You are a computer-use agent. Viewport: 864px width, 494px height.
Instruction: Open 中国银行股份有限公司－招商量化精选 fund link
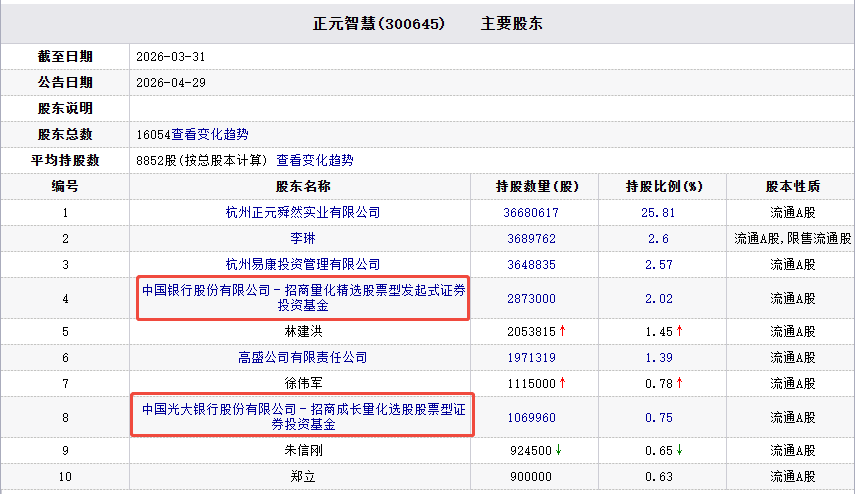[303, 298]
